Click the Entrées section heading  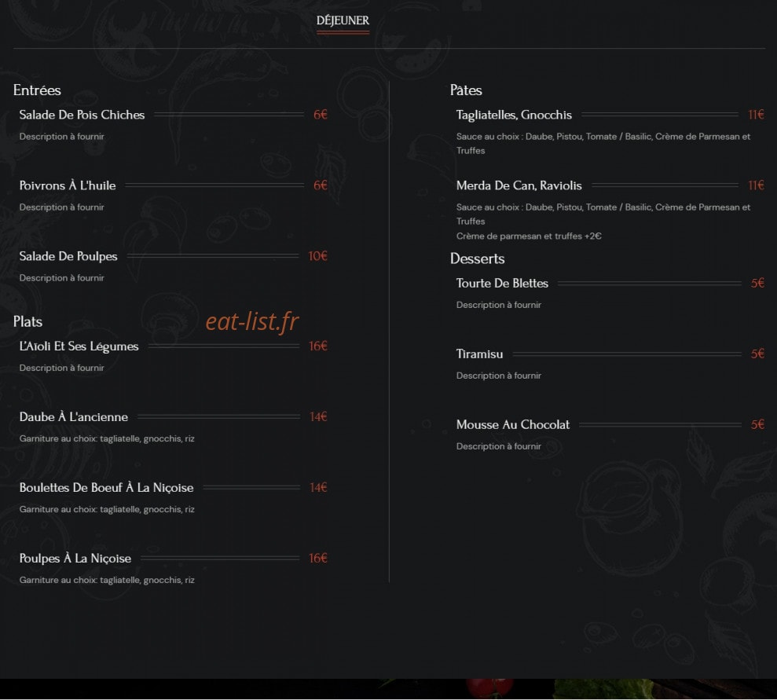tap(37, 90)
